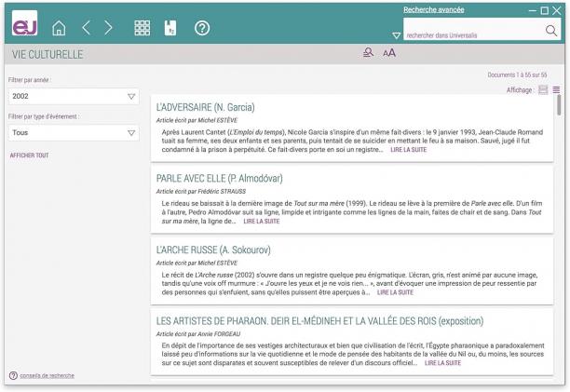Click author line Annie FORGEAU
The image size is (570, 392).
tap(198, 334)
